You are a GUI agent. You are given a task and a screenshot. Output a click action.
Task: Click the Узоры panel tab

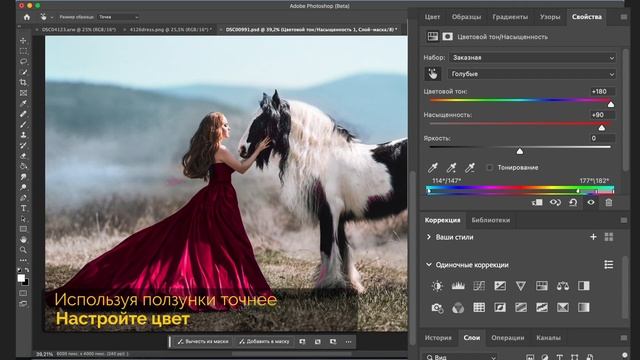[x=550, y=17]
